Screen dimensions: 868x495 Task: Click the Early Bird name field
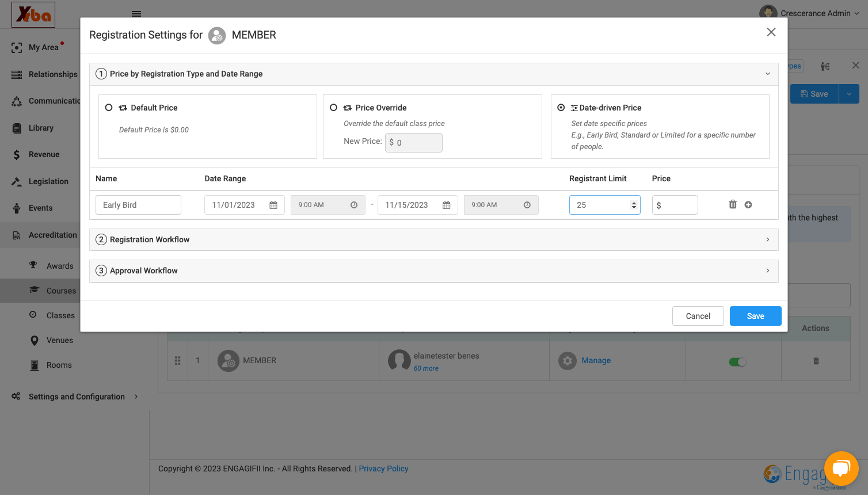[x=138, y=205]
